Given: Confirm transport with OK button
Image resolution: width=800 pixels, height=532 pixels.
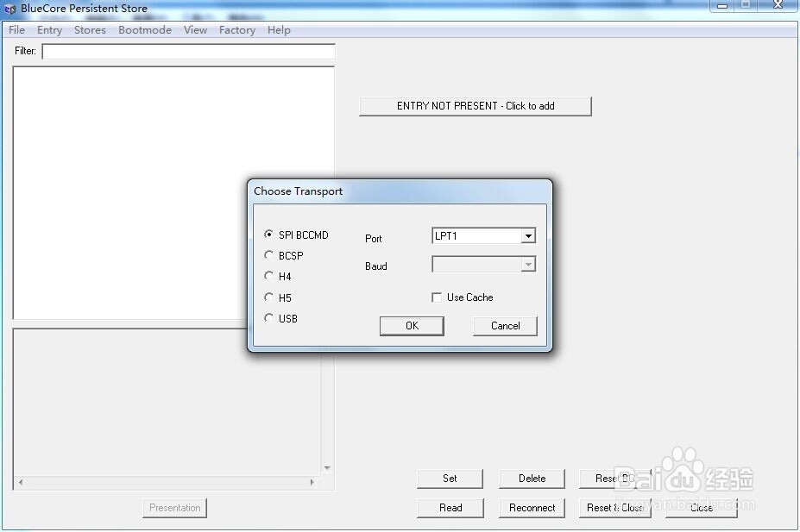Looking at the screenshot, I should [x=412, y=326].
